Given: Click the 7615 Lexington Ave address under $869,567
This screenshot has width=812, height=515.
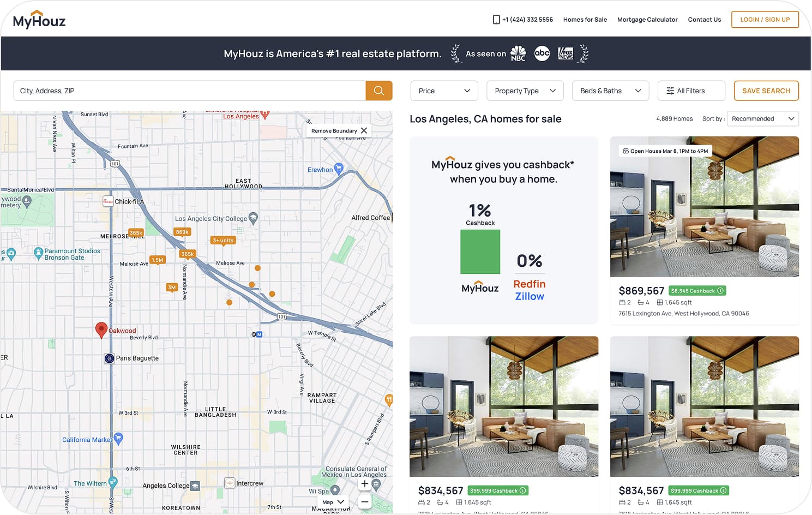Looking at the screenshot, I should point(684,314).
